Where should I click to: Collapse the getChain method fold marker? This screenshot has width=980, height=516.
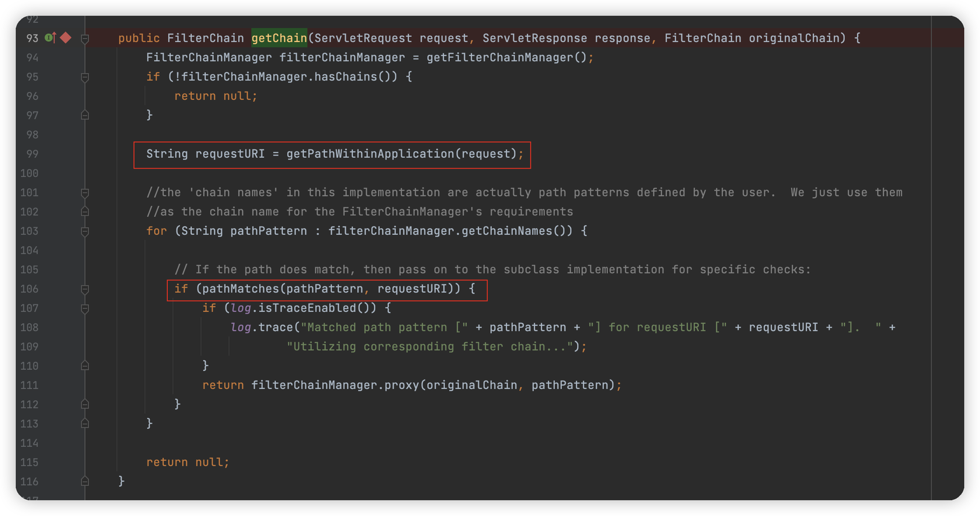85,39
